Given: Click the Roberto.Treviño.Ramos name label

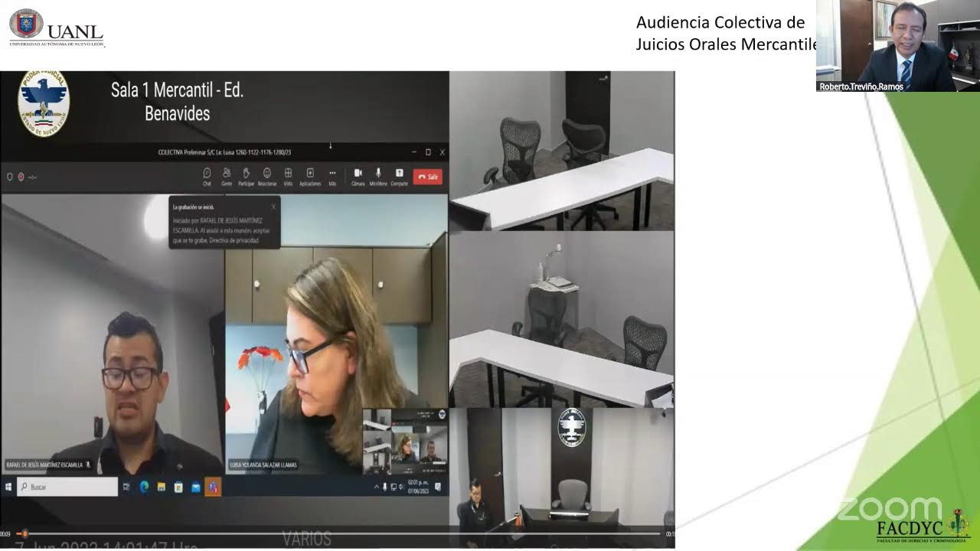Looking at the screenshot, I should 861,86.
